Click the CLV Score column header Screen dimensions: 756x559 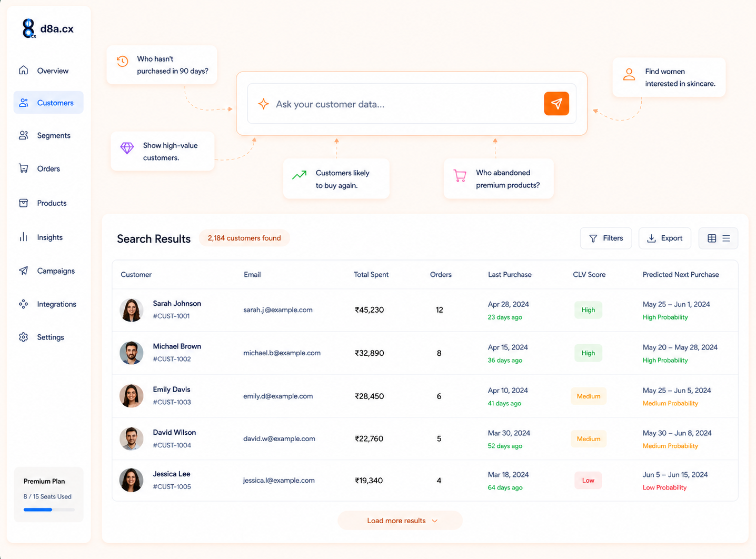click(x=589, y=275)
